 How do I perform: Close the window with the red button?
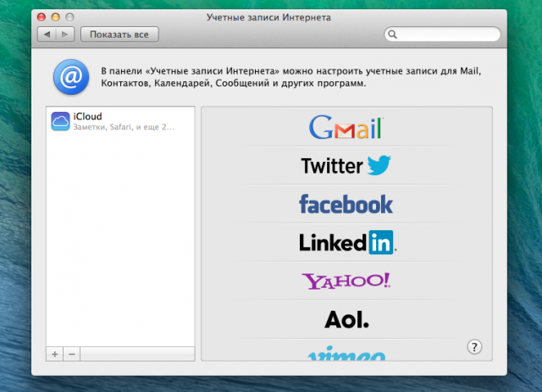click(41, 17)
